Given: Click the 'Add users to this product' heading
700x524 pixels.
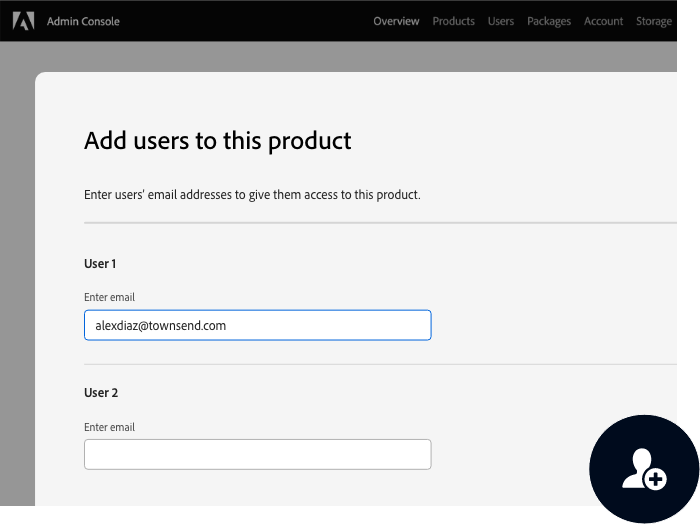Looking at the screenshot, I should (x=217, y=141).
